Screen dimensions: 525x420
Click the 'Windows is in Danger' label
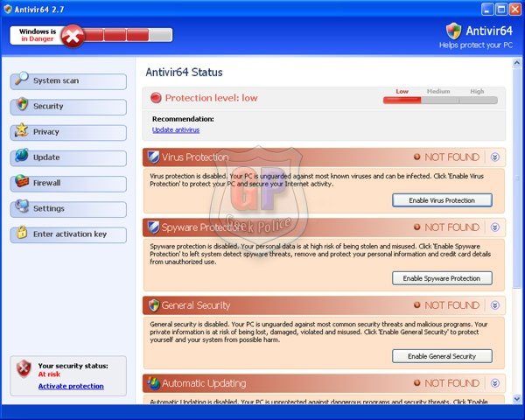[x=38, y=35]
